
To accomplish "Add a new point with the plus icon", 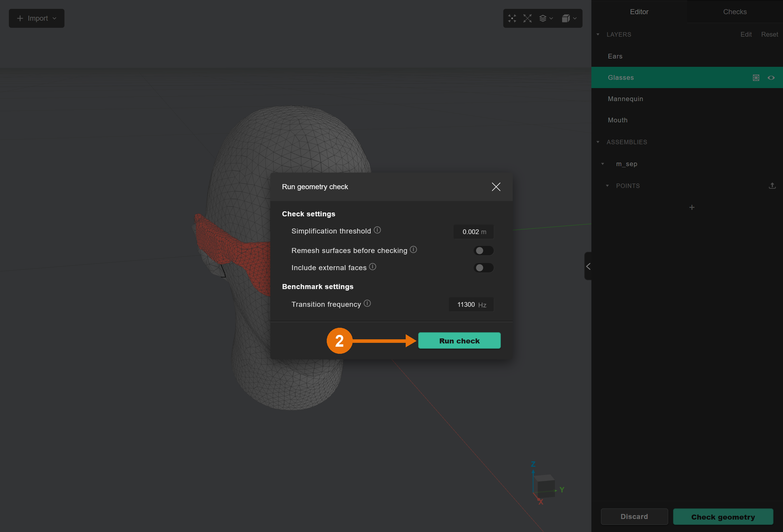I will coord(692,207).
